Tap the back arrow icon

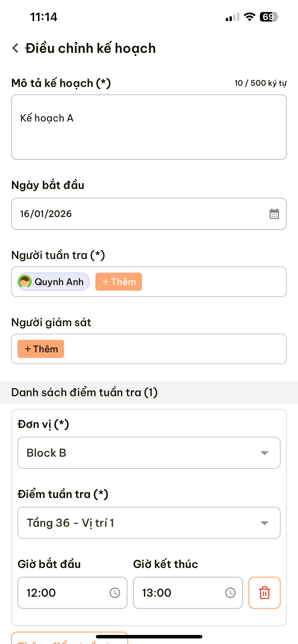click(16, 48)
